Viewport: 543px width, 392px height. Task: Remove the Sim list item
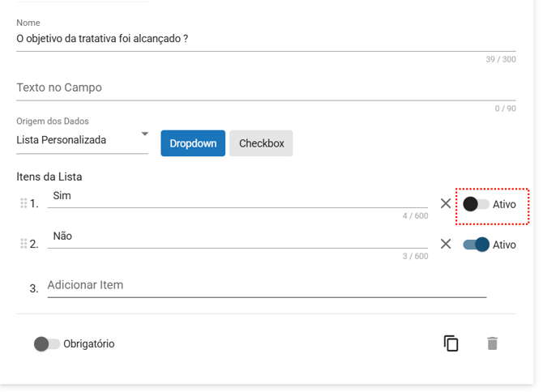pyautogui.click(x=445, y=203)
